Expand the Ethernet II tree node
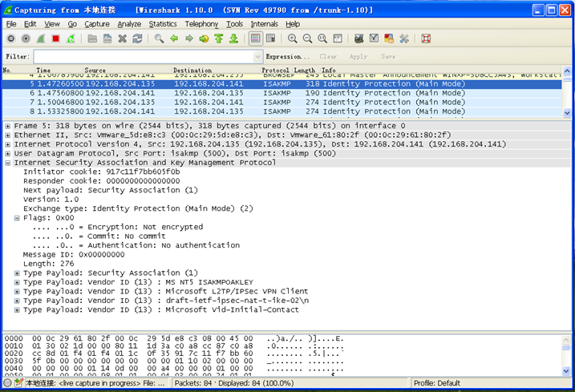The height and width of the screenshot is (392, 575). tap(8, 135)
